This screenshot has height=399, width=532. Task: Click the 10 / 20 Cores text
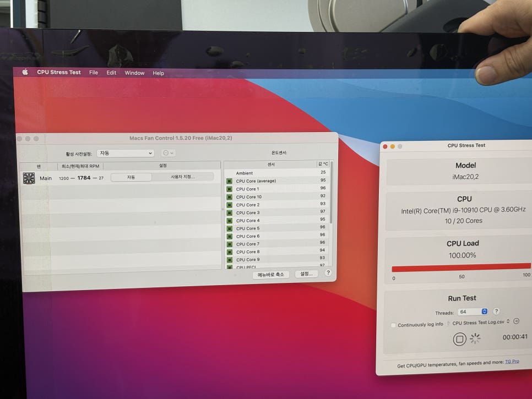coord(464,221)
